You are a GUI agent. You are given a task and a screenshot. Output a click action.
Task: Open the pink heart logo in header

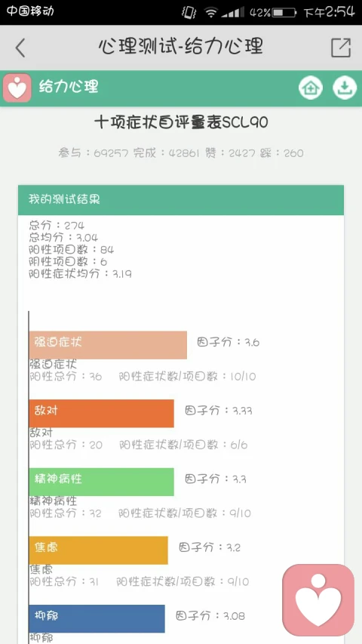pyautogui.click(x=17, y=88)
